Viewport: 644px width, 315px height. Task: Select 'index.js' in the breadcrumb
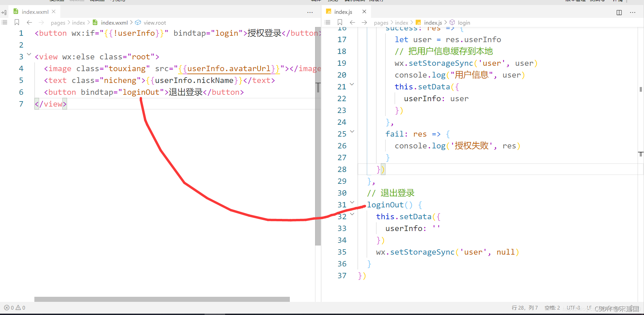coord(433,23)
